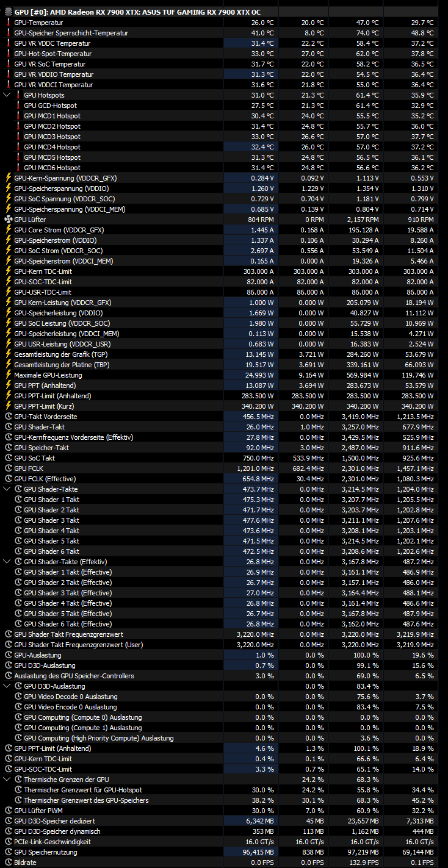Collapse the Thermische Grenzen der GPU group
This screenshot has width=448, height=868.
tap(7, 780)
